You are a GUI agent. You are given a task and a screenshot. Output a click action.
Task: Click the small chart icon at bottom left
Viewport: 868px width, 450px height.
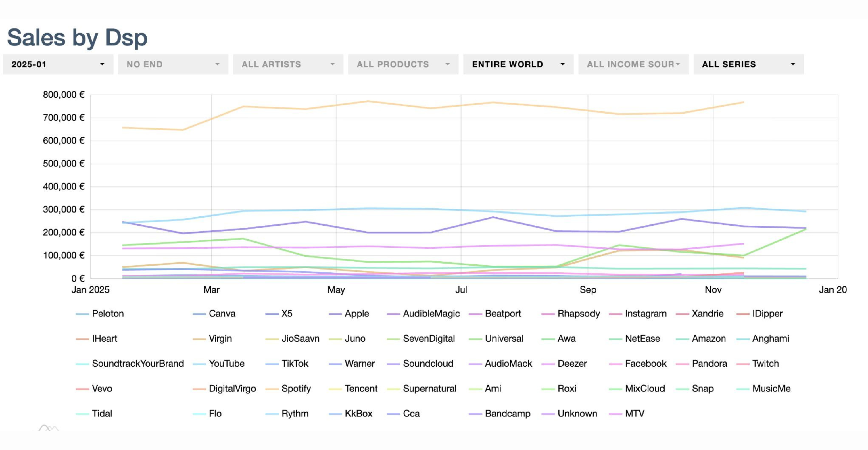(49, 428)
